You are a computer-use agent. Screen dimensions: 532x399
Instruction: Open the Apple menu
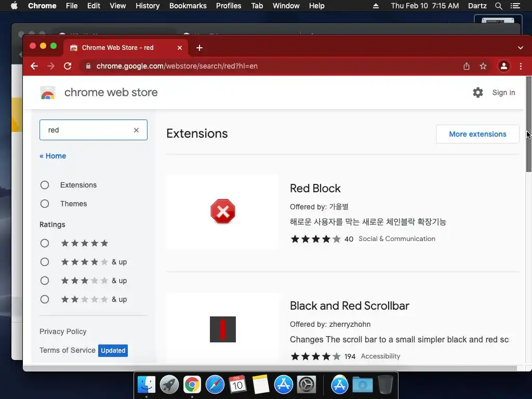coord(14,6)
